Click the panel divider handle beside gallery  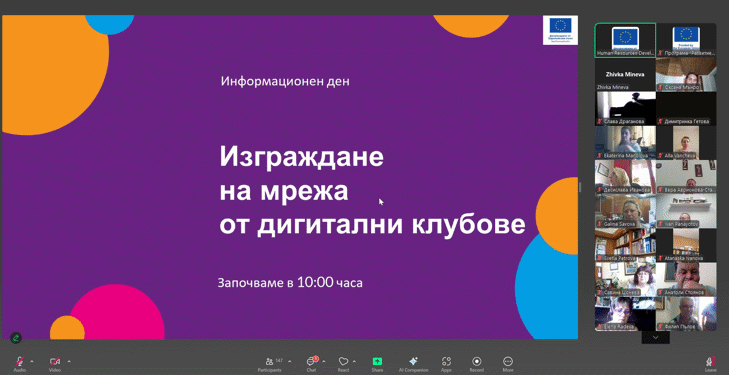tap(580, 187)
